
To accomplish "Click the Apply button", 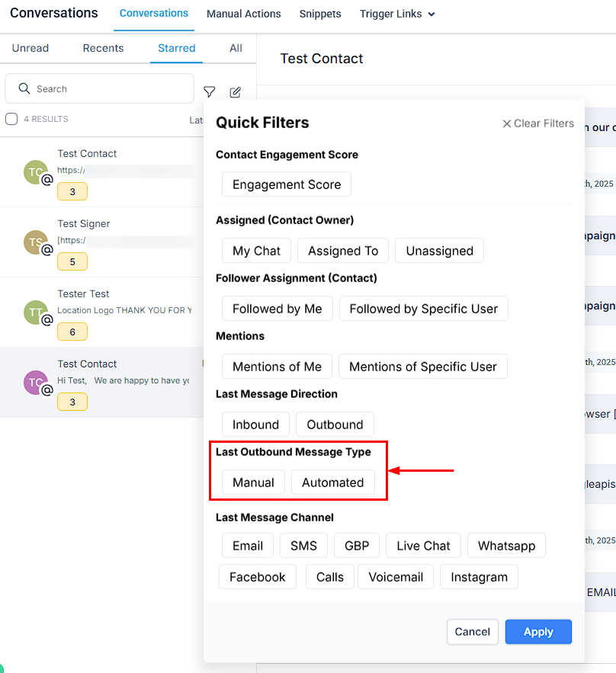I will click(538, 632).
